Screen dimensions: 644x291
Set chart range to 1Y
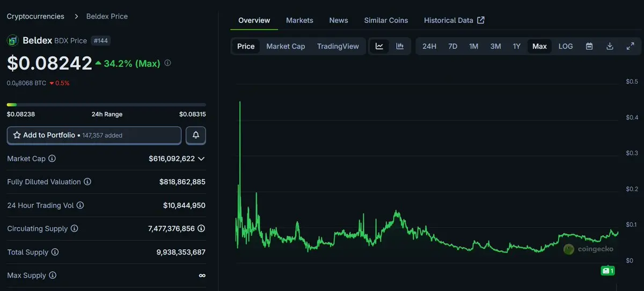click(x=516, y=46)
